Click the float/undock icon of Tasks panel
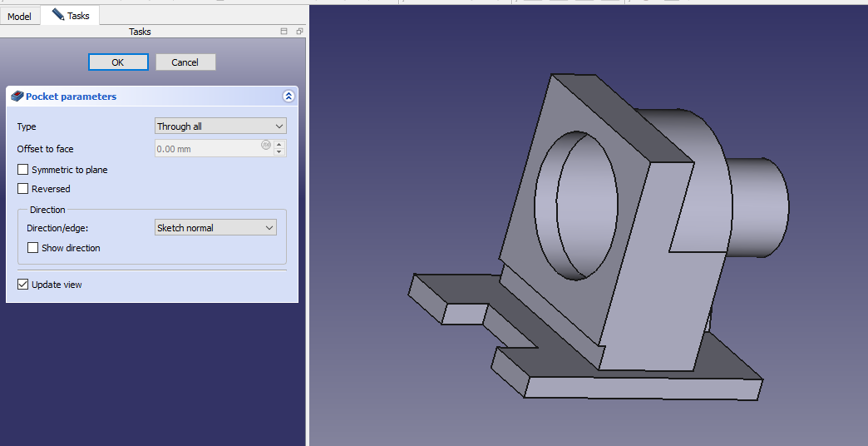 (299, 32)
